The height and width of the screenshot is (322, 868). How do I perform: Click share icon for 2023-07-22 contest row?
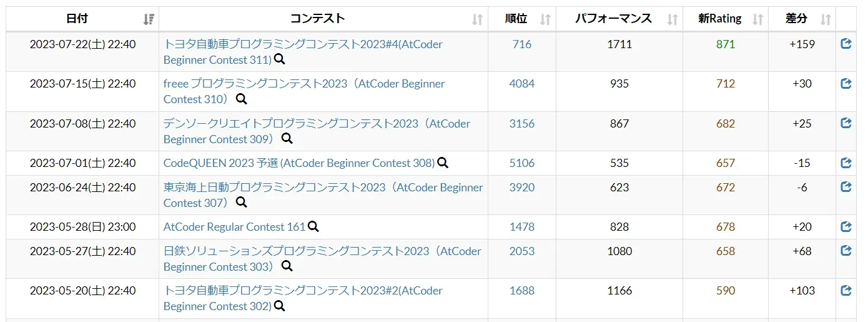(846, 44)
